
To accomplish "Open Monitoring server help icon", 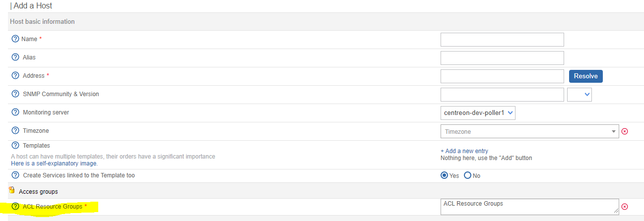I will (x=15, y=112).
